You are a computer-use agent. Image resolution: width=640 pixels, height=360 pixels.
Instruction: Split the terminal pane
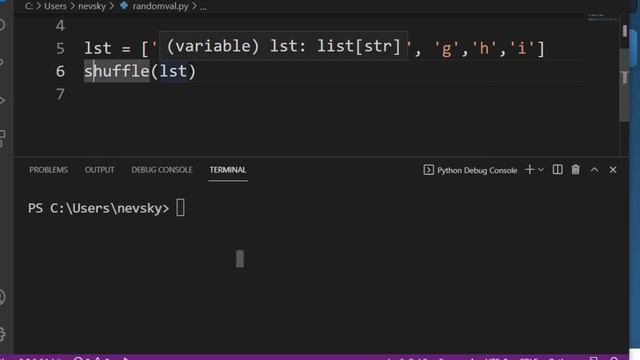557,170
